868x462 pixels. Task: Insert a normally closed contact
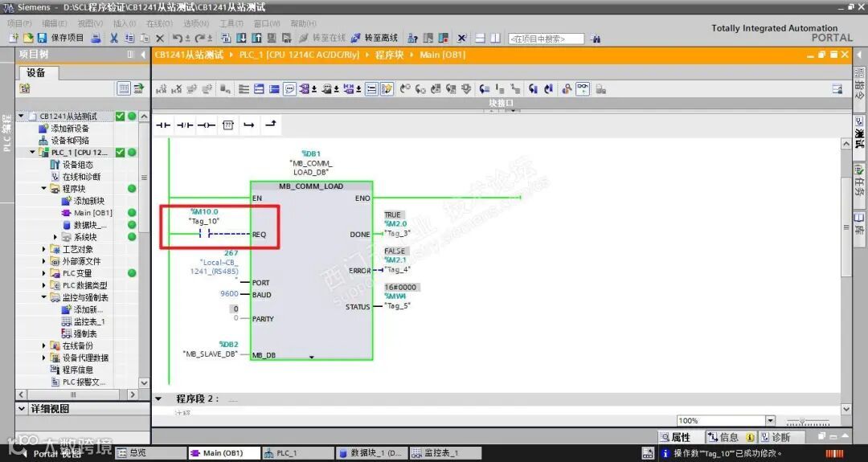tap(185, 125)
